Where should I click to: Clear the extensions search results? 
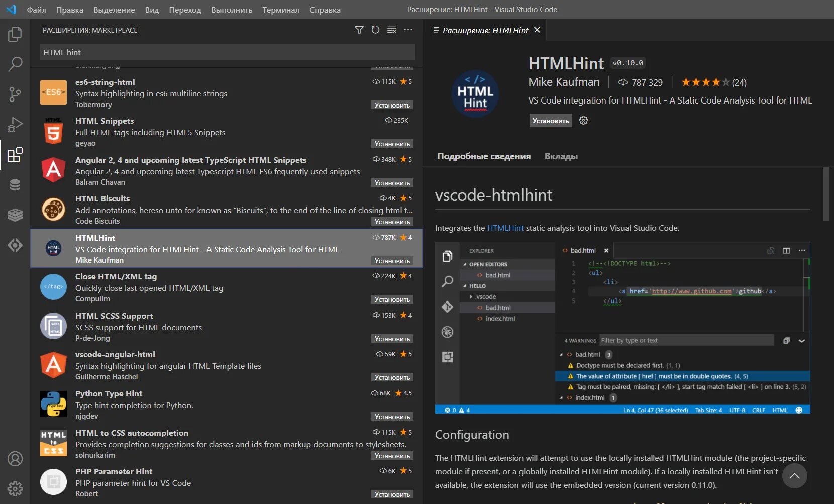[392, 30]
